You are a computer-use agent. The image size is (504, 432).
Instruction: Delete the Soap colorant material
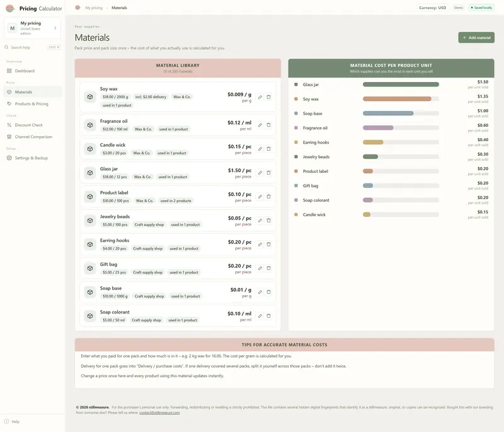tap(268, 316)
